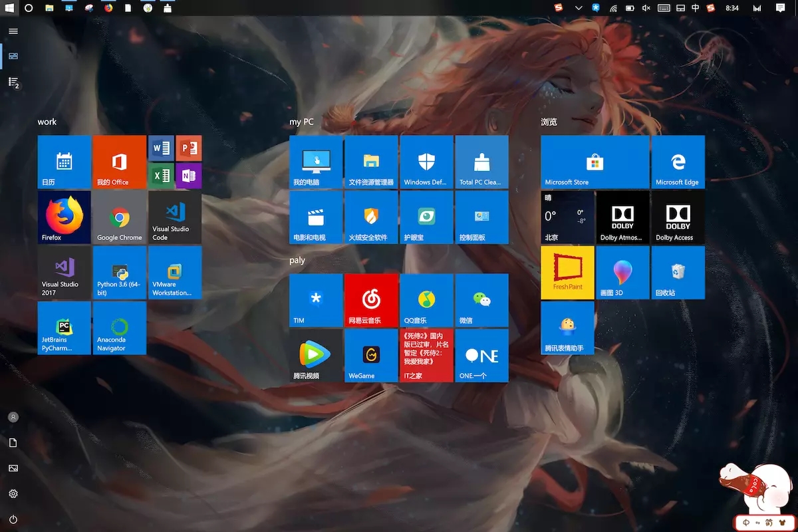Open Documents from the Start sidebar
Screen dimensions: 798x532
13,443
